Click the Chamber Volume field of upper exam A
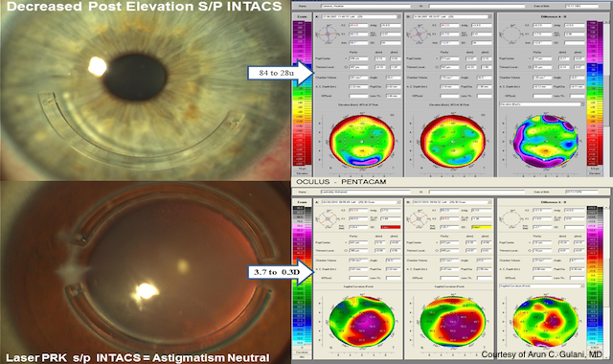 pos(358,78)
